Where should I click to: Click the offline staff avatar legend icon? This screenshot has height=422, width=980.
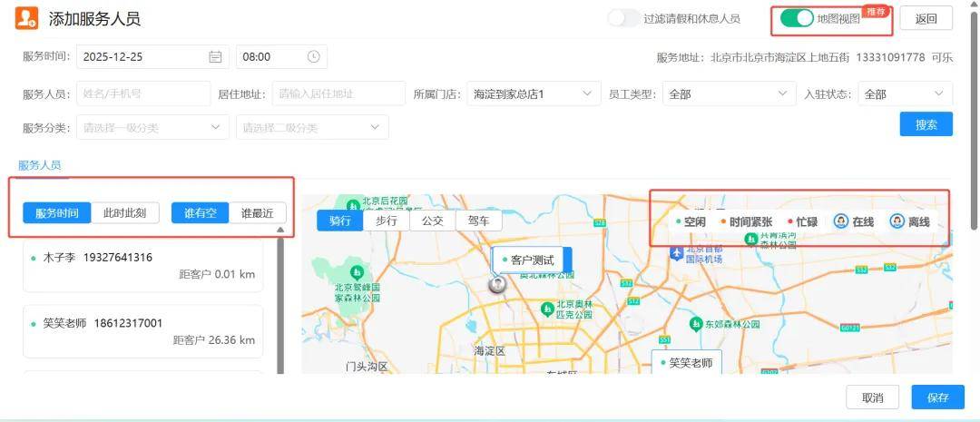coord(897,221)
